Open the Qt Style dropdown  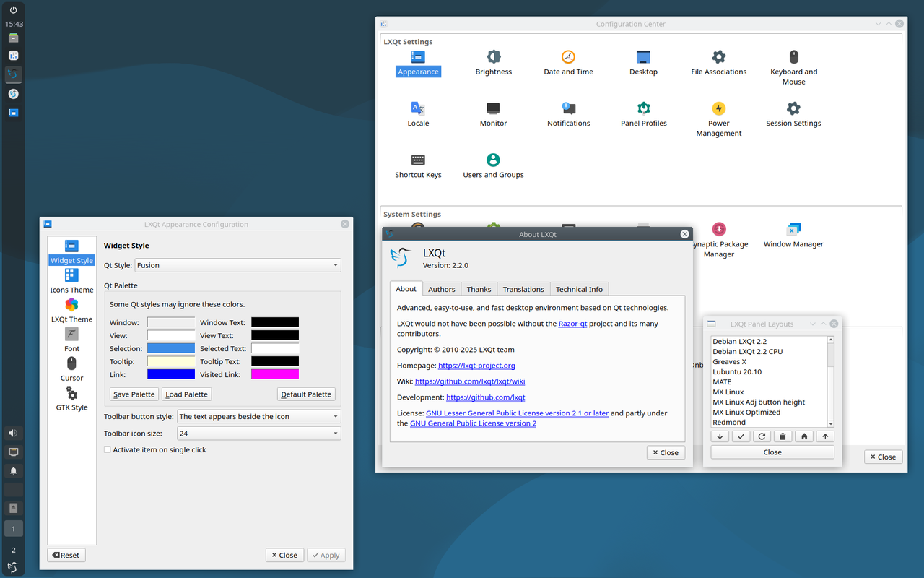237,265
